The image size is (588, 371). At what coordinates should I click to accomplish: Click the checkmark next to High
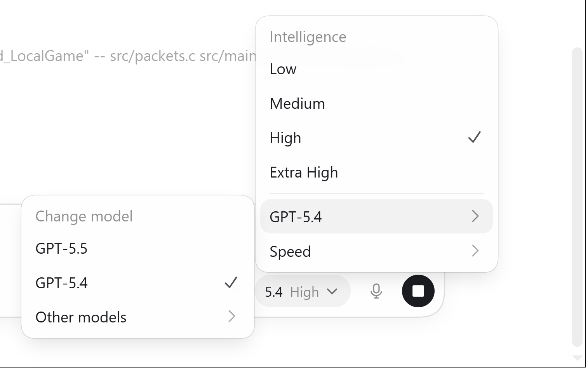[x=474, y=137]
